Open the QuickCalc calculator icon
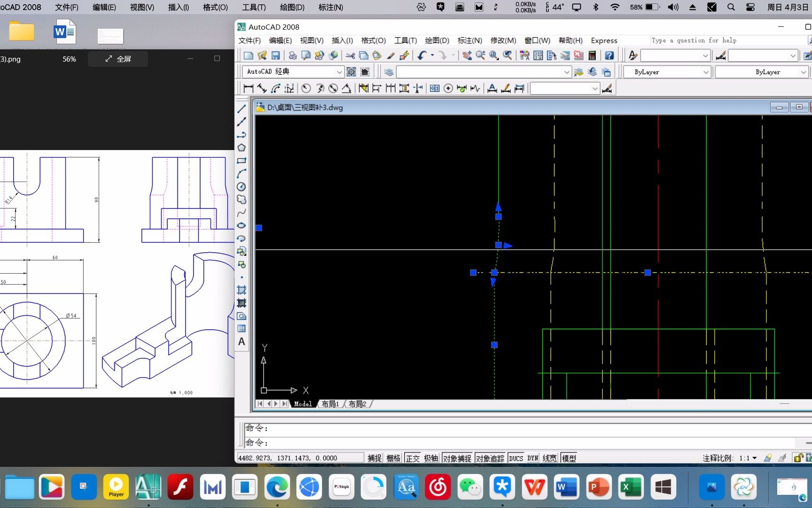The width and height of the screenshot is (812, 508). 592,55
